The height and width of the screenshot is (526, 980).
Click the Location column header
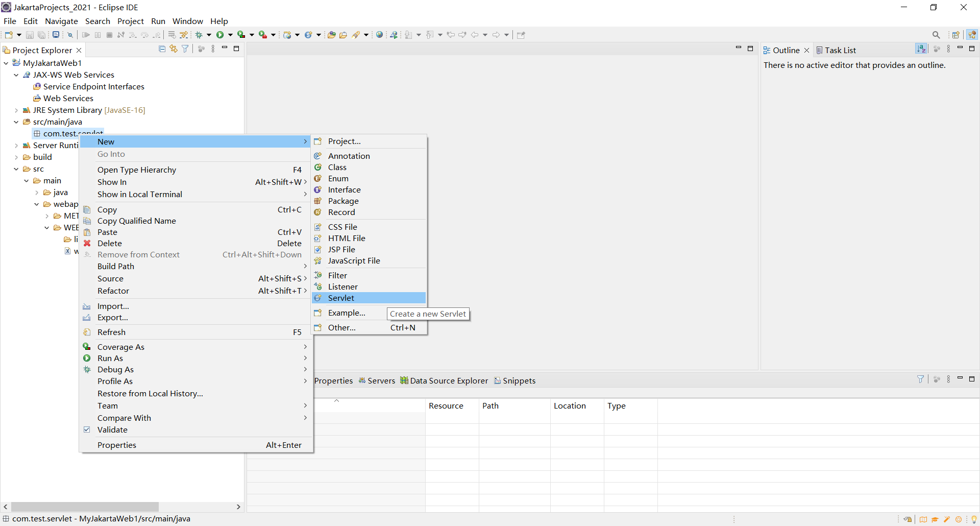tap(577, 405)
